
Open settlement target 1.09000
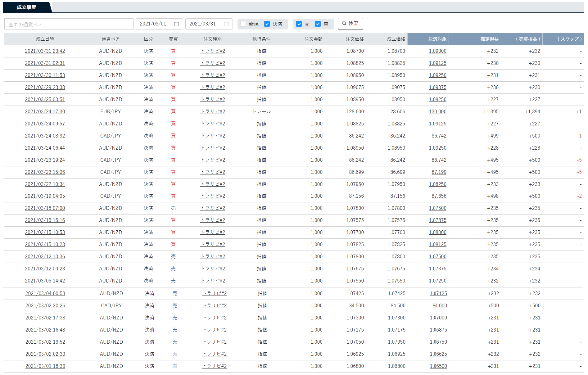pyautogui.click(x=438, y=51)
